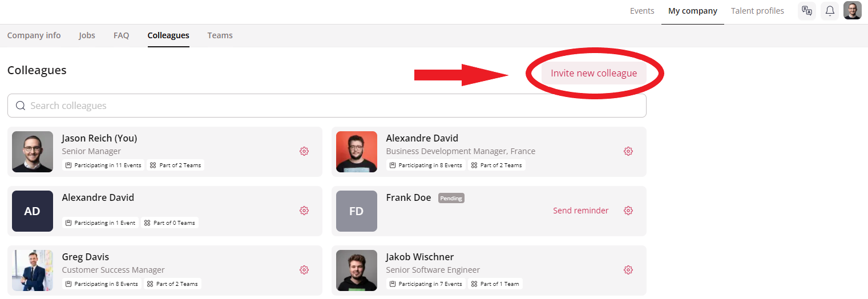Click the user profile avatar in header

click(853, 11)
